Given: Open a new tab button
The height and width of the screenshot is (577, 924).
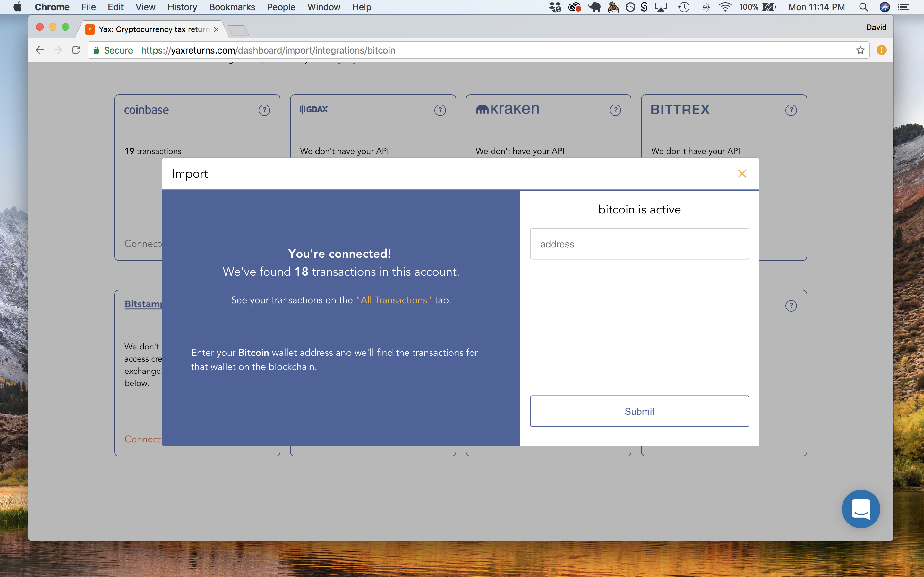Looking at the screenshot, I should (x=238, y=30).
